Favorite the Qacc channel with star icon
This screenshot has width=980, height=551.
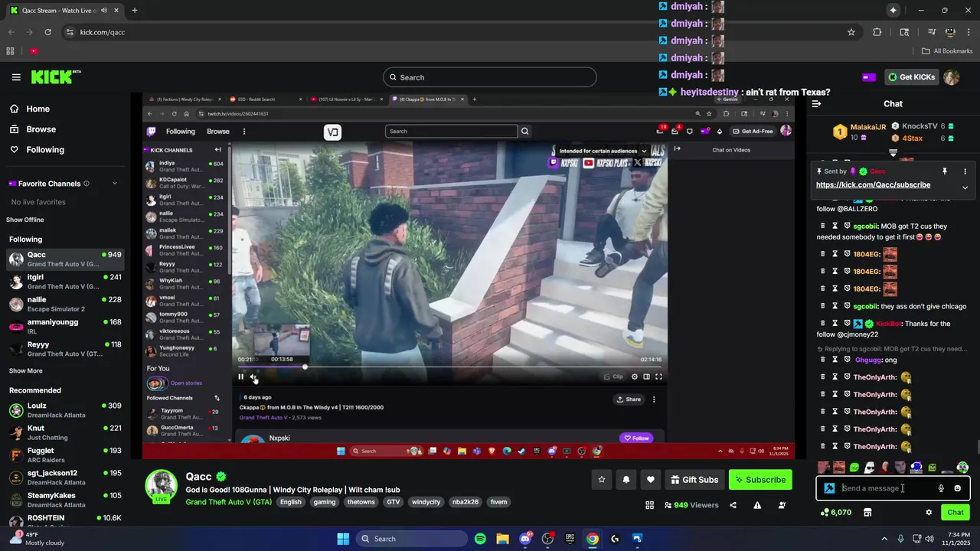click(602, 480)
